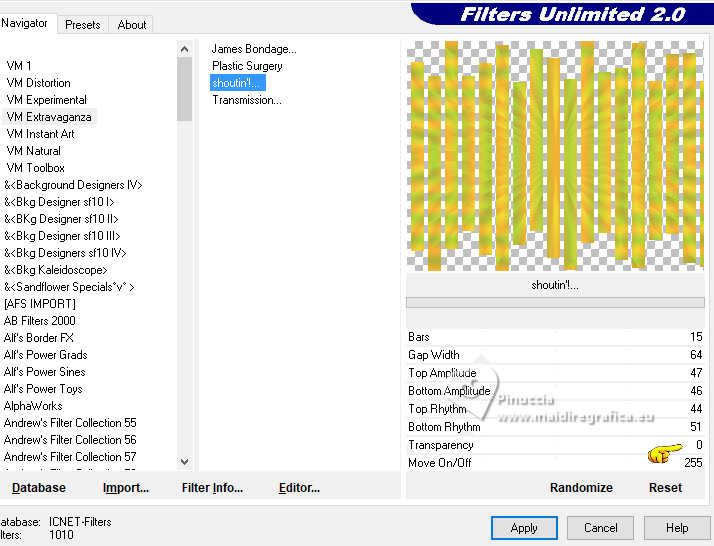Select Andrew's Filter Collection 57
The width and height of the screenshot is (714, 546).
pyautogui.click(x=70, y=457)
